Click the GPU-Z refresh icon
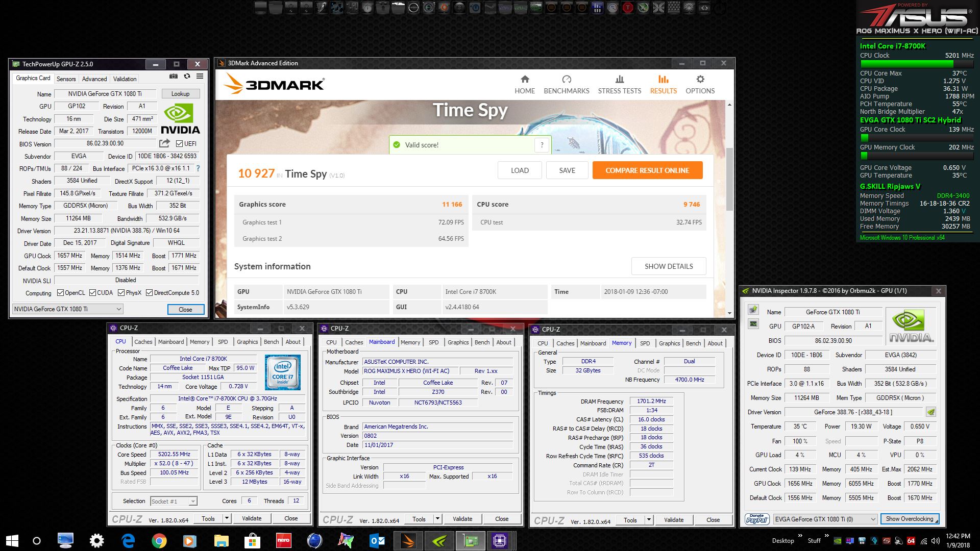 [x=187, y=77]
